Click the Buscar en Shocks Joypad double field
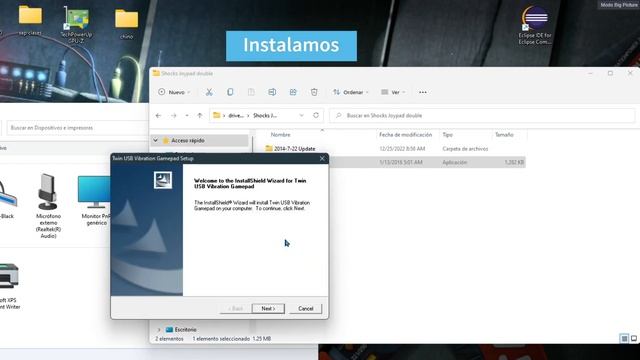The width and height of the screenshot is (640, 360). point(482,116)
